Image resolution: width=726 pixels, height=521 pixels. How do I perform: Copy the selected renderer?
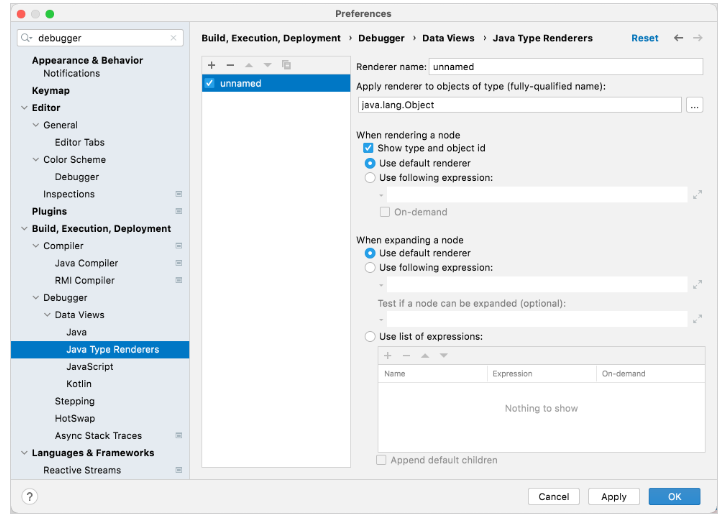[287, 65]
